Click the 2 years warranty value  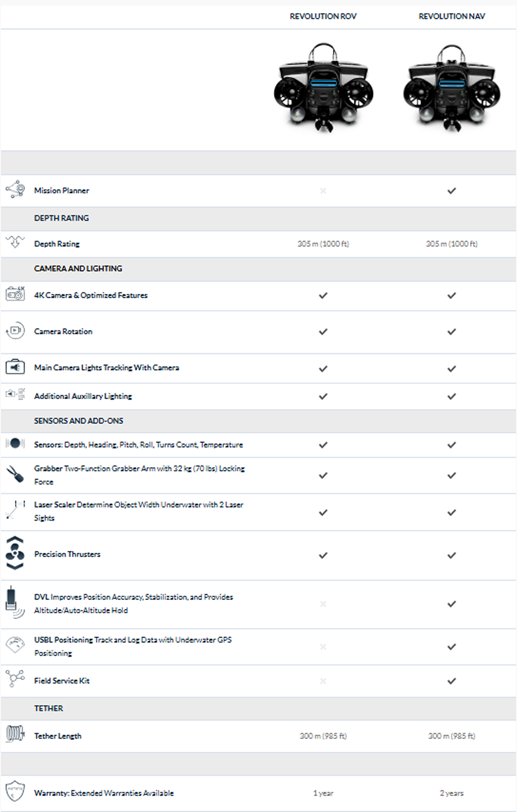point(452,793)
